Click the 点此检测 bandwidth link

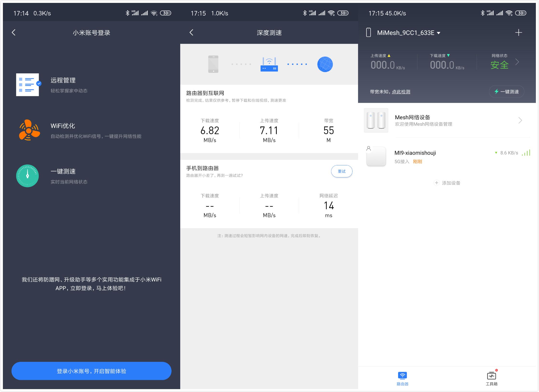point(401,92)
